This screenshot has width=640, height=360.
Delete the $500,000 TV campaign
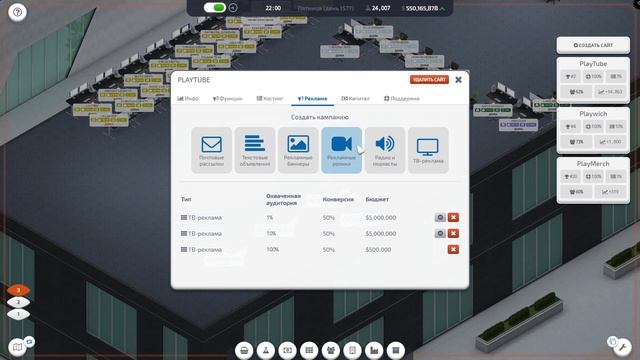(453, 249)
